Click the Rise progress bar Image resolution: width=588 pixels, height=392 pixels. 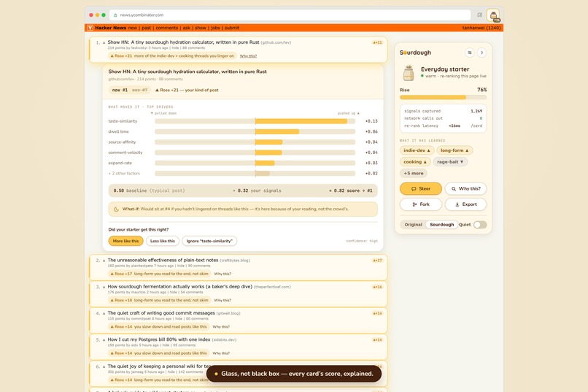coord(444,97)
